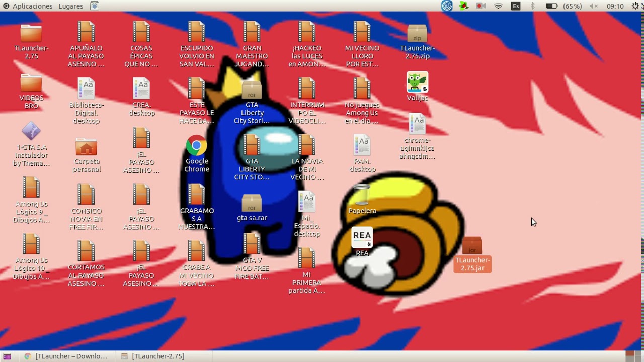The image size is (644, 362).
Task: Open the Es keyboard layout indicator
Action: 516,6
